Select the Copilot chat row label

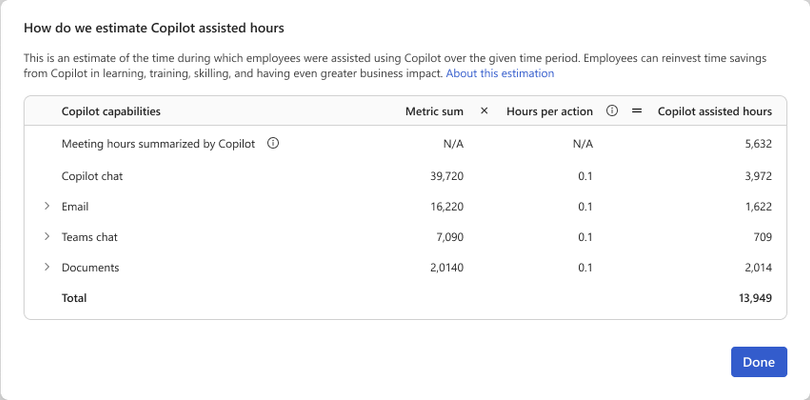click(x=92, y=176)
